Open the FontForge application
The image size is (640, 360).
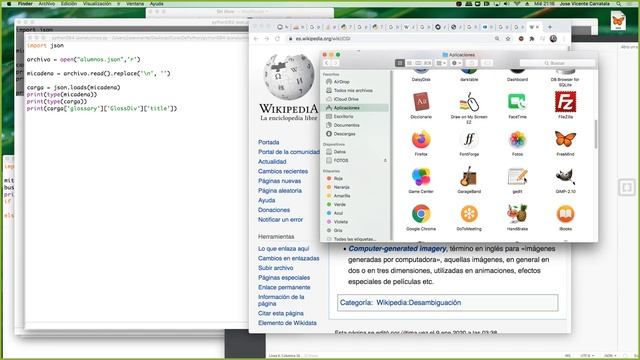(469, 140)
